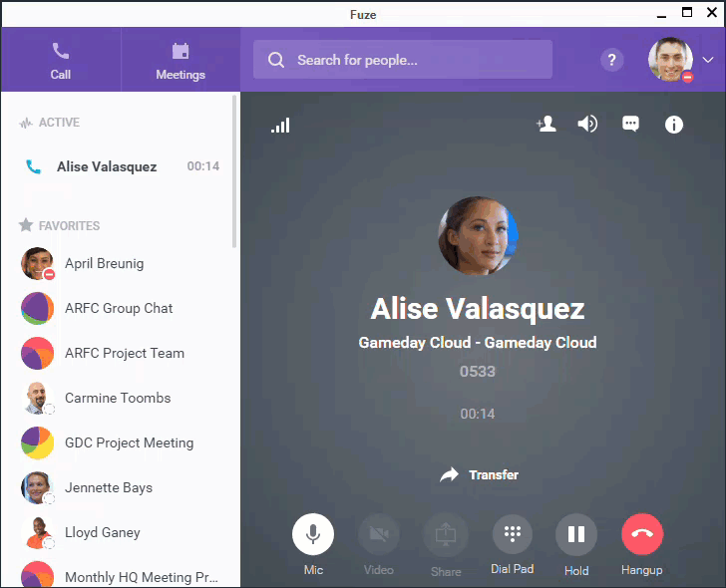Click the Alise Valasquez name heading
This screenshot has height=588, width=726.
click(x=478, y=309)
